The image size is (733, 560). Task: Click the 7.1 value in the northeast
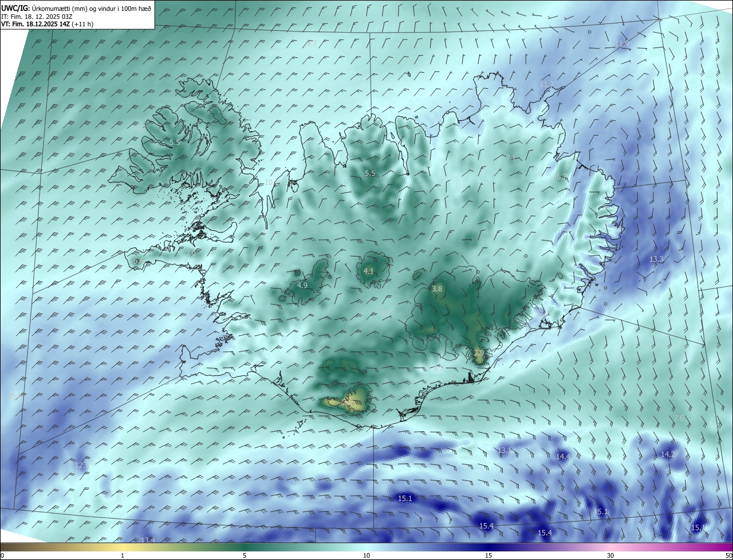tap(511, 157)
